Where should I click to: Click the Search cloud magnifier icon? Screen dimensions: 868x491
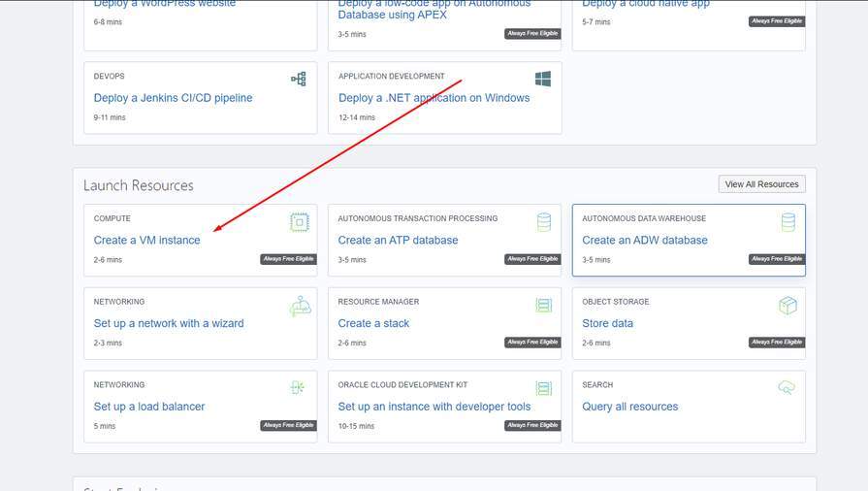pos(787,388)
